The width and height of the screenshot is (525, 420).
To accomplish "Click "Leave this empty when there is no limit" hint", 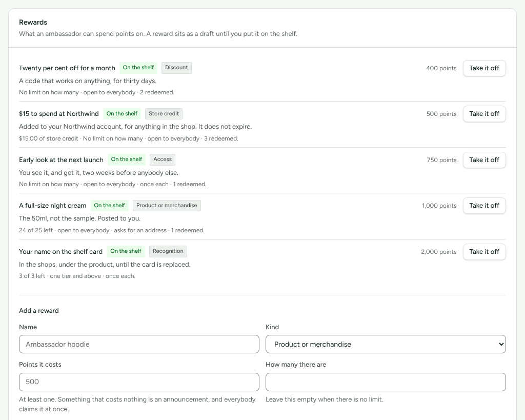I will point(325,399).
